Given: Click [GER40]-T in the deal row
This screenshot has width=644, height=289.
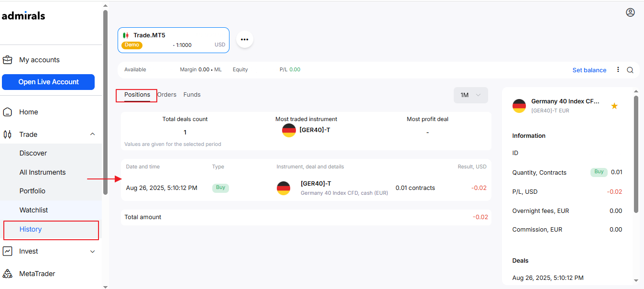Looking at the screenshot, I should point(316,184).
